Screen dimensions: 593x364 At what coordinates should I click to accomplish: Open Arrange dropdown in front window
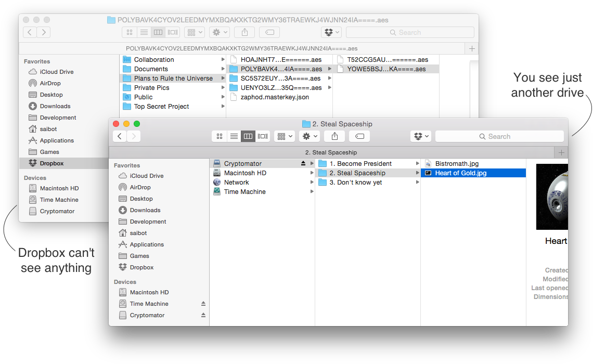point(285,136)
